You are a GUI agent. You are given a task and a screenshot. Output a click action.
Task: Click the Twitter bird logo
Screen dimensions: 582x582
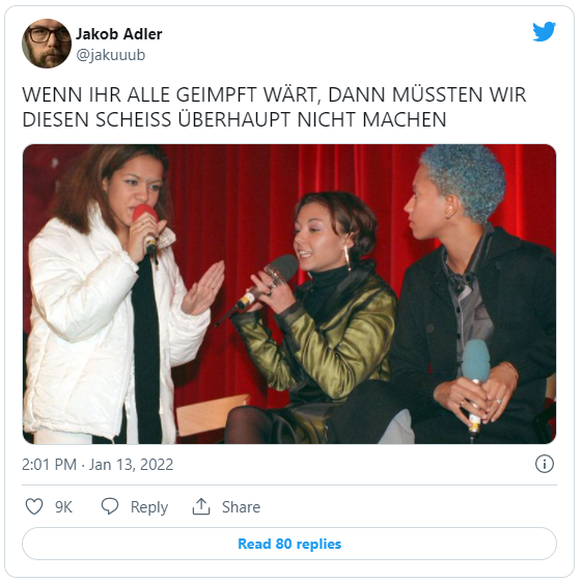[x=544, y=32]
